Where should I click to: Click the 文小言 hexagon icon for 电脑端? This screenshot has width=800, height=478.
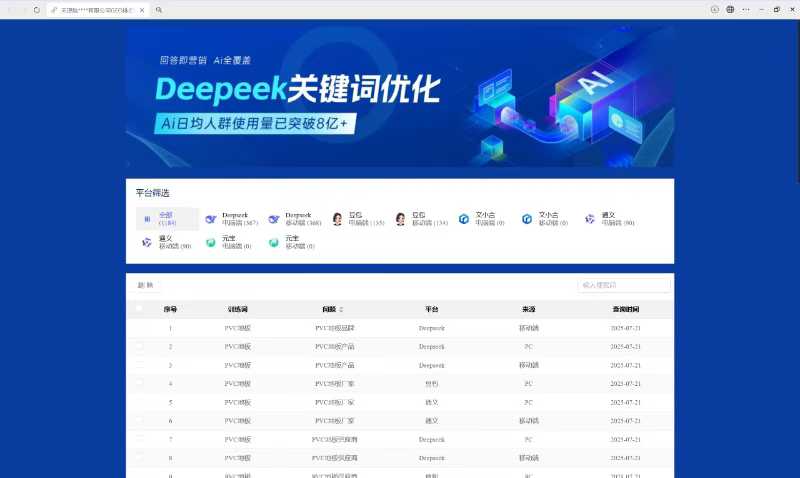click(x=464, y=219)
